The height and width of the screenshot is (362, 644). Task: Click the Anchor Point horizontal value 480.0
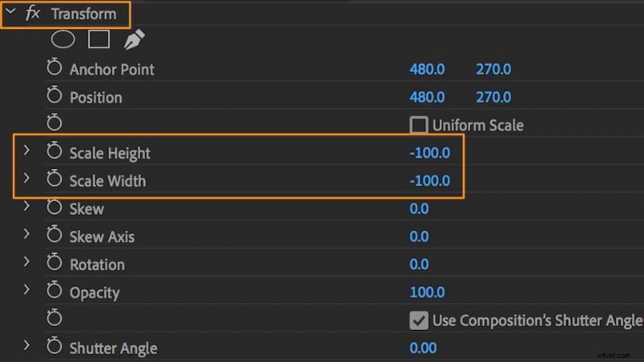pos(427,69)
